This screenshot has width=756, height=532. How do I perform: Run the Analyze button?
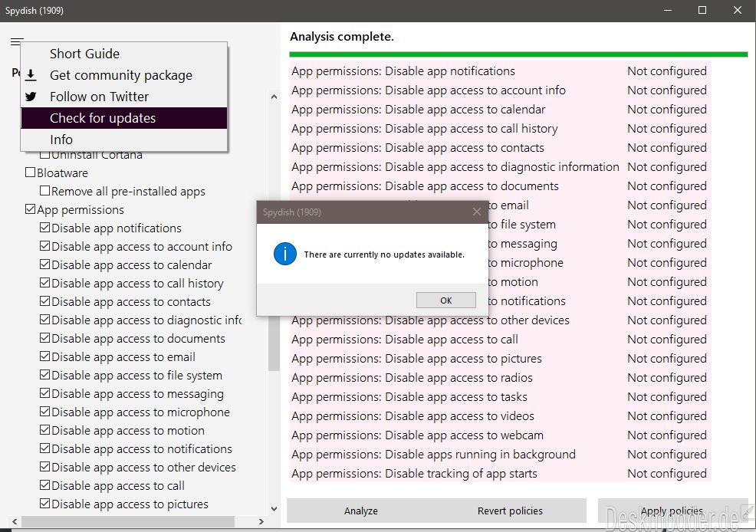(361, 511)
